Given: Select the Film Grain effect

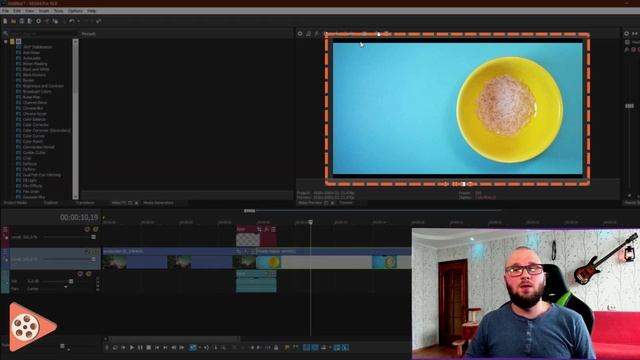Looking at the screenshot, I should pyautogui.click(x=31, y=191).
